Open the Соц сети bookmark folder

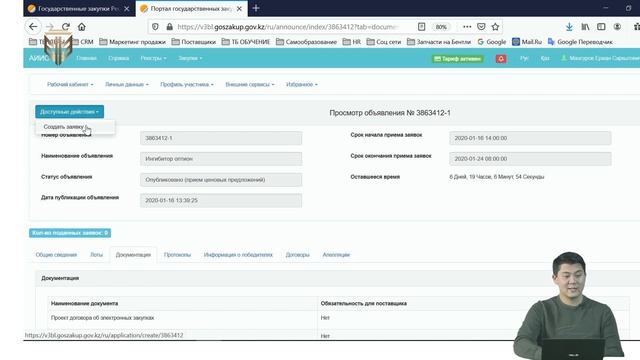click(384, 42)
